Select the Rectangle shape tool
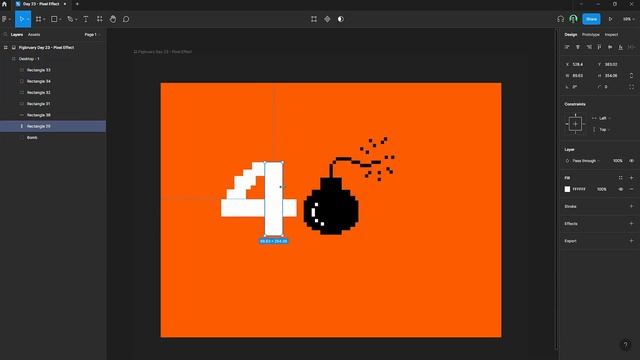 pos(54,19)
